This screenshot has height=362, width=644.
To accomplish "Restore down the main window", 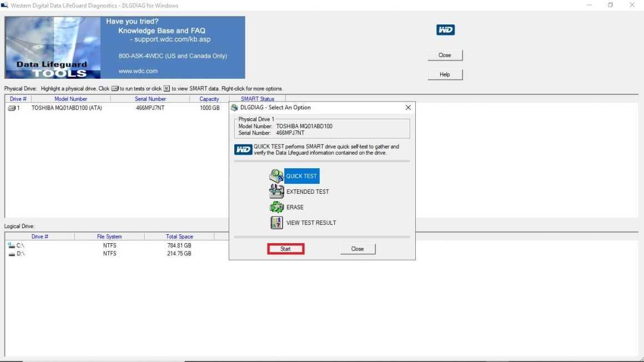I will 610,5.
